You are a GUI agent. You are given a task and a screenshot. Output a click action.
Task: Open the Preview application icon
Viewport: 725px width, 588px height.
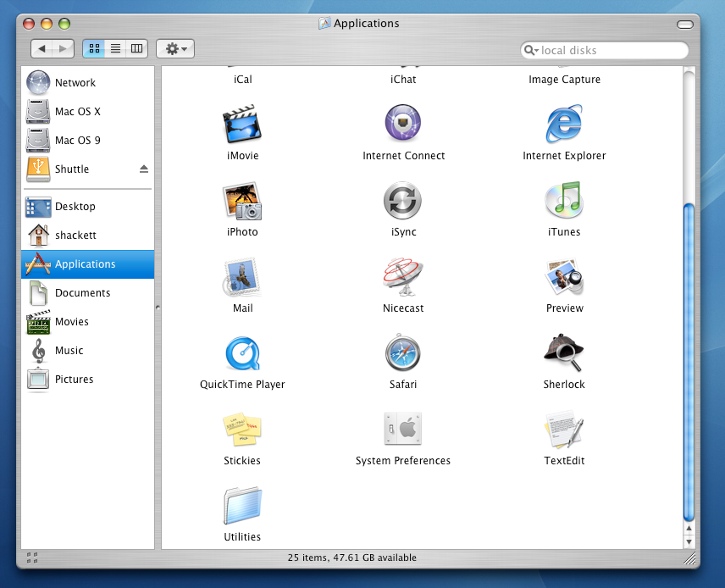tap(564, 277)
